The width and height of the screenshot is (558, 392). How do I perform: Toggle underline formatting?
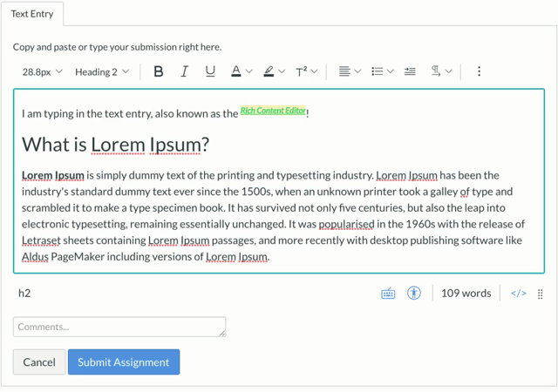point(210,71)
